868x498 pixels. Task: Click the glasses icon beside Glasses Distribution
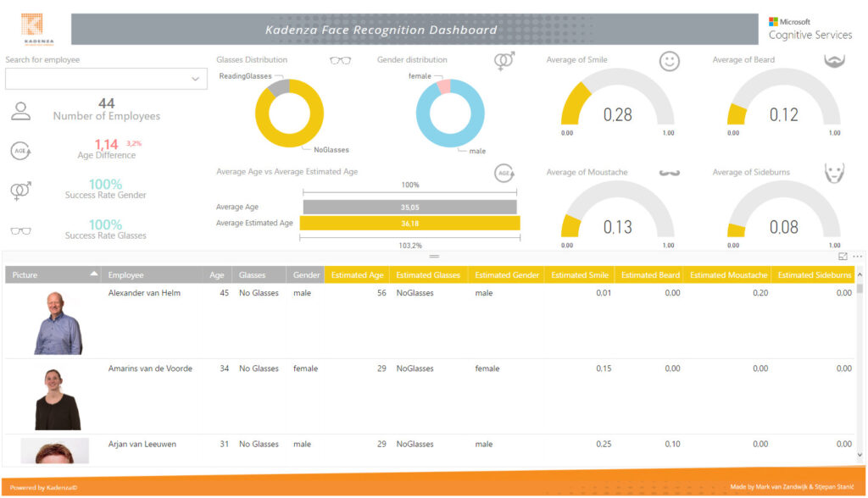click(x=340, y=60)
